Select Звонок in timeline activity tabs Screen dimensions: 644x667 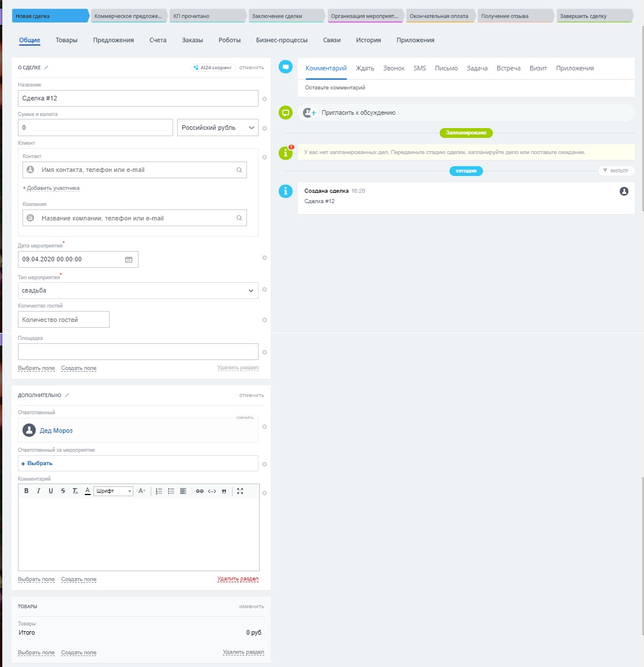pos(394,68)
